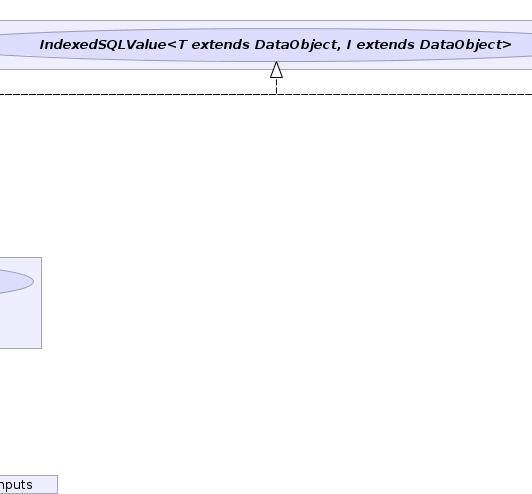Select the 'nputs' label box at bottom
This screenshot has height=494, width=532.
(28, 484)
